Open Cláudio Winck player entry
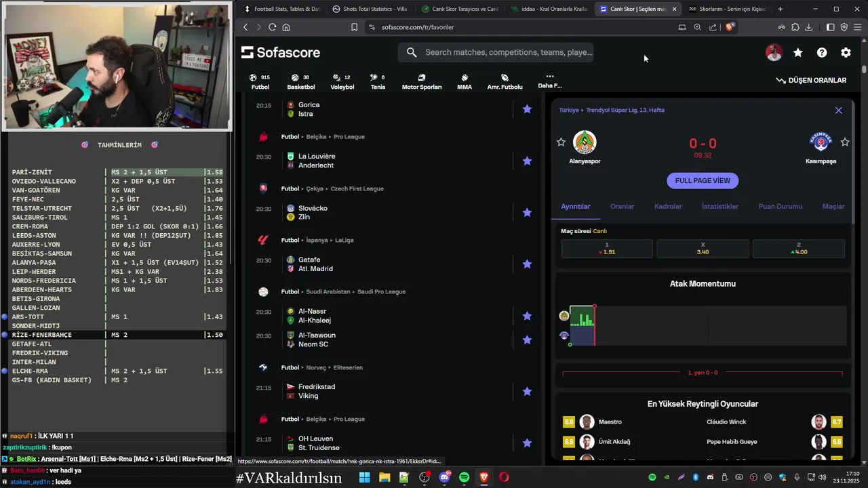Image resolution: width=868 pixels, height=488 pixels. pyautogui.click(x=773, y=422)
